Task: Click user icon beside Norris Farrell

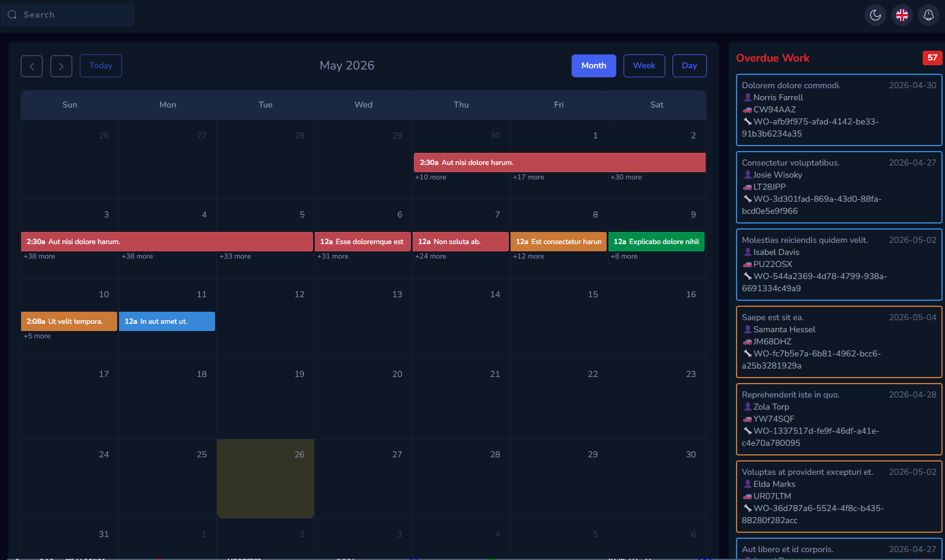Action: 747,98
